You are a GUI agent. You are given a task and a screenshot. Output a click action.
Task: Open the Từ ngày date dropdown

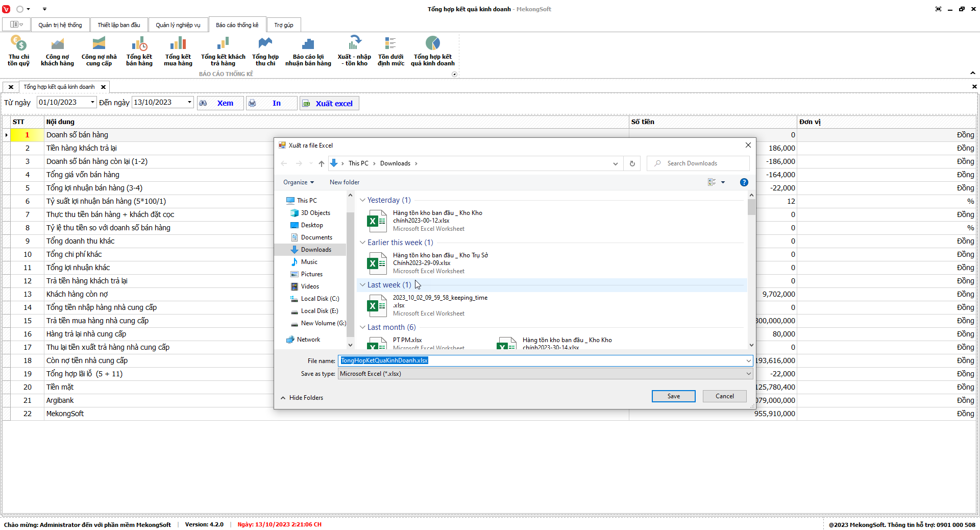point(92,102)
